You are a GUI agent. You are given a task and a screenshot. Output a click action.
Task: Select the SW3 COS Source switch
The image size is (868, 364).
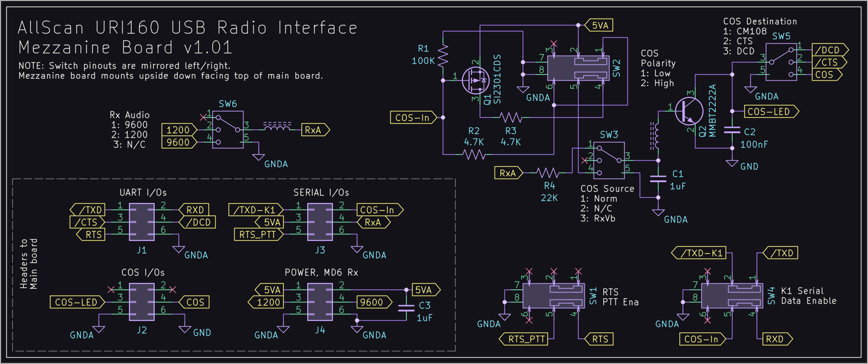click(609, 160)
